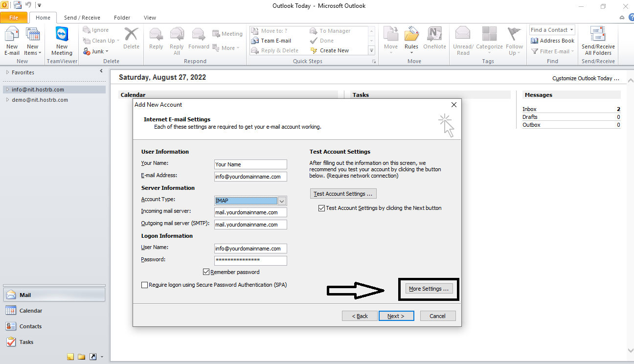Screen dimensions: 634x364
Task: Enable Require logon using SPA checkbox
Action: tap(144, 285)
